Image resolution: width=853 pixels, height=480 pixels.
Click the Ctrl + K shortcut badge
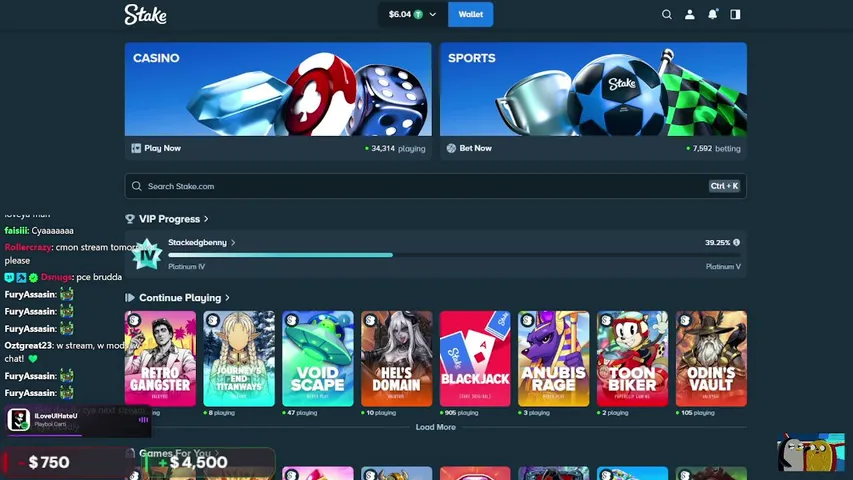point(724,186)
